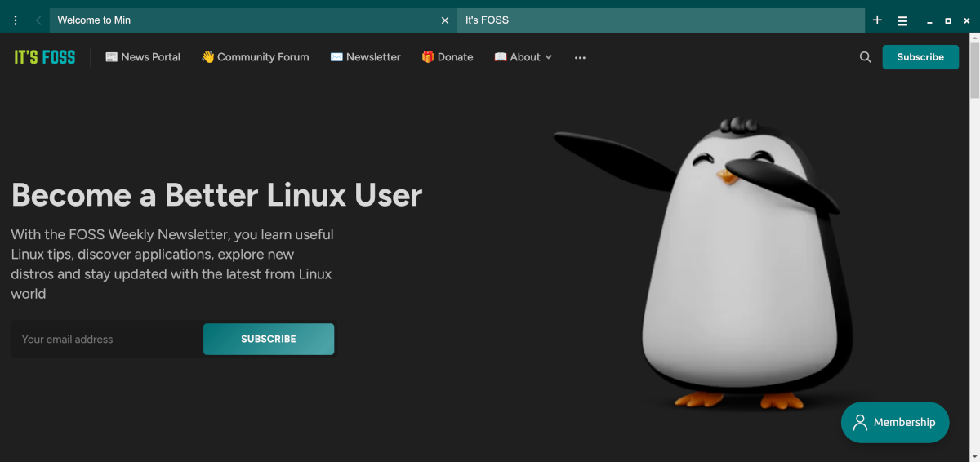Click the It's FOSS logo
980x462 pixels.
[x=45, y=57]
